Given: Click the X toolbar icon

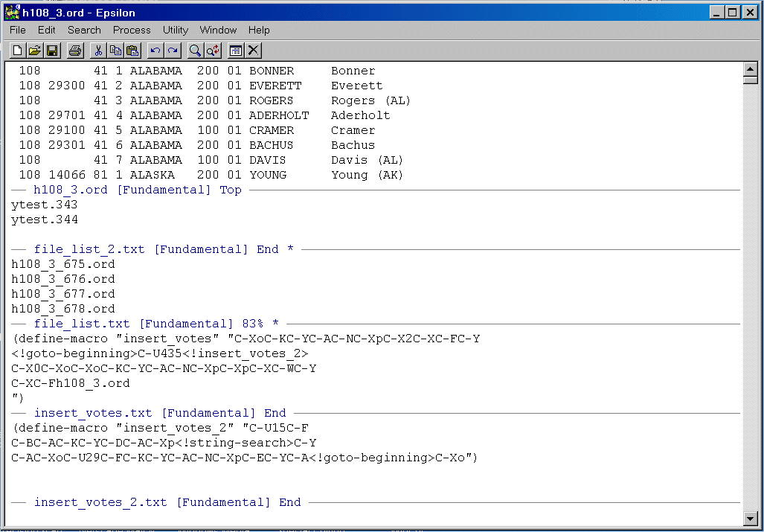Looking at the screenshot, I should (254, 51).
